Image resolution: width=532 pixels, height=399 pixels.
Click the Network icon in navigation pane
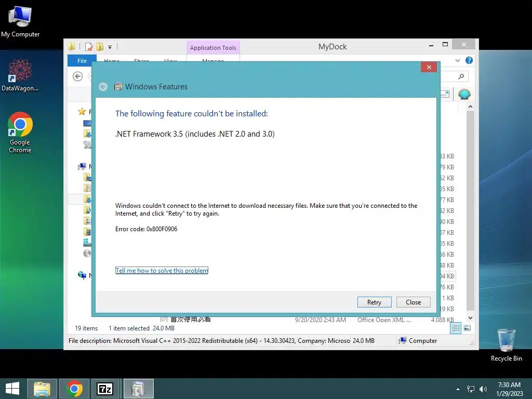(82, 275)
